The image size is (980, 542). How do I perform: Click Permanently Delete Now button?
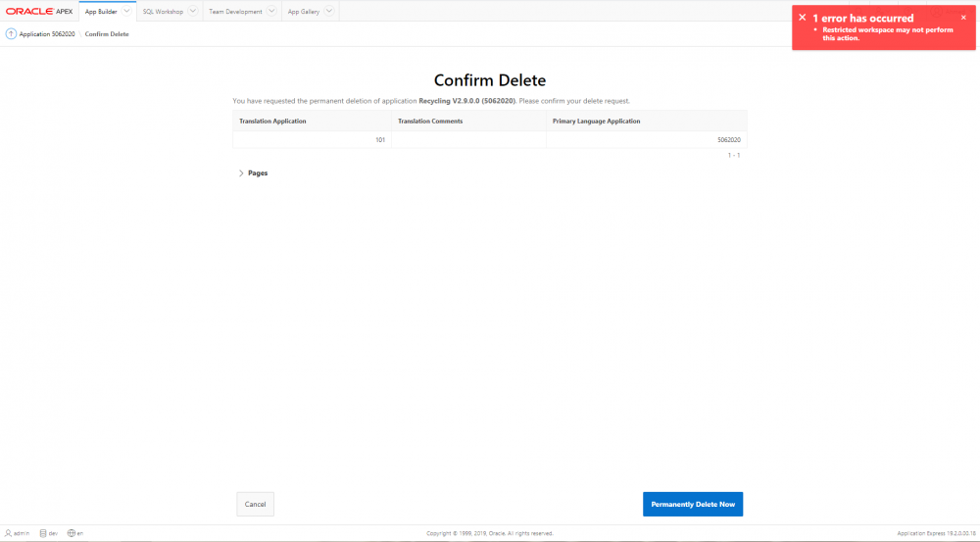click(693, 504)
